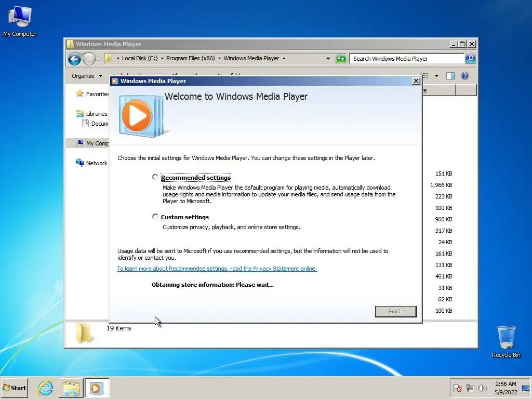The height and width of the screenshot is (399, 532).
Task: Maximize the Explorer window
Action: [x=462, y=44]
